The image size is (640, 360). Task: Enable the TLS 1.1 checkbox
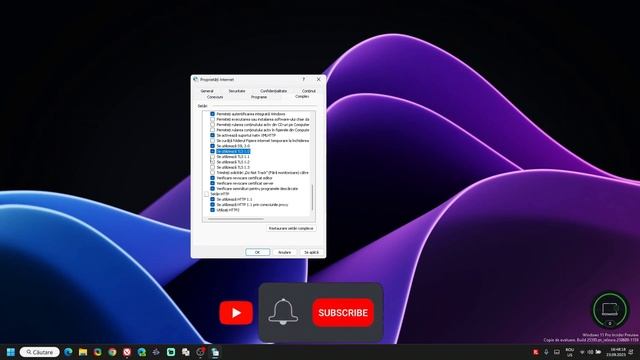point(212,157)
